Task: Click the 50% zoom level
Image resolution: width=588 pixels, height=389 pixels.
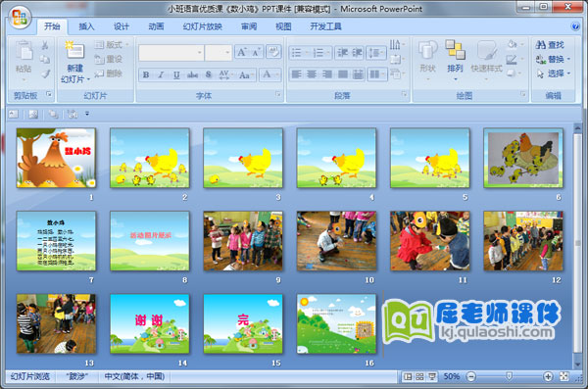Action: [452, 376]
